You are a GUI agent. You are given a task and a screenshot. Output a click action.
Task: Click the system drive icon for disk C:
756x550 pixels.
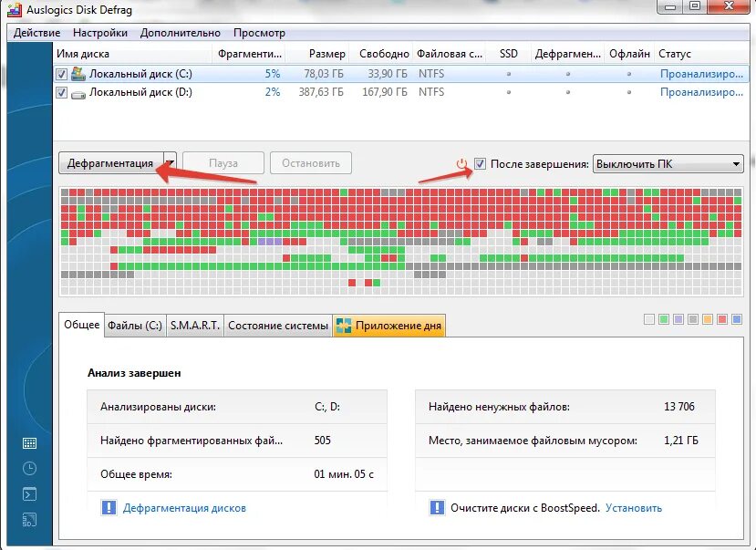coord(78,74)
